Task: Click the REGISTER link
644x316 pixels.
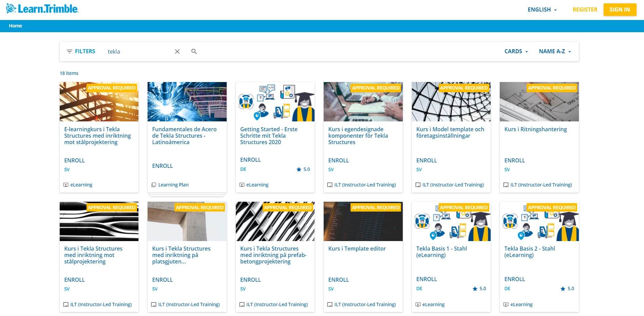Action: 585,9
